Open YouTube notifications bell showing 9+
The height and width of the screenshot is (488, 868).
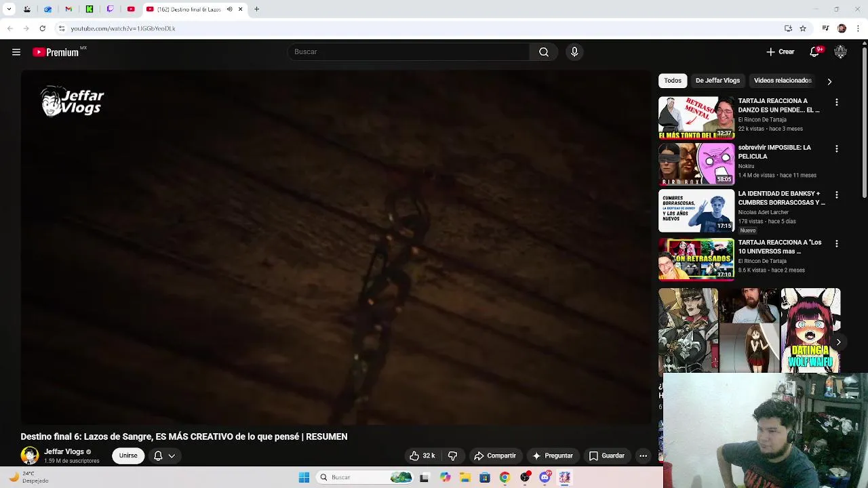coord(815,52)
